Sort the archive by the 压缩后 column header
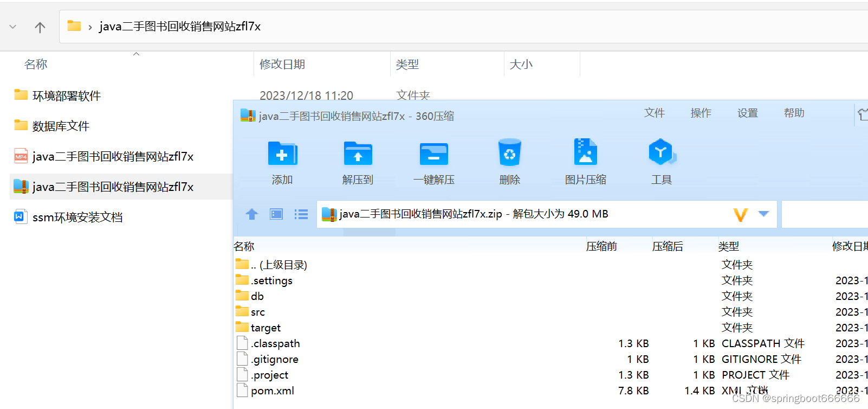Screen dimensions: 868x409 668,246
